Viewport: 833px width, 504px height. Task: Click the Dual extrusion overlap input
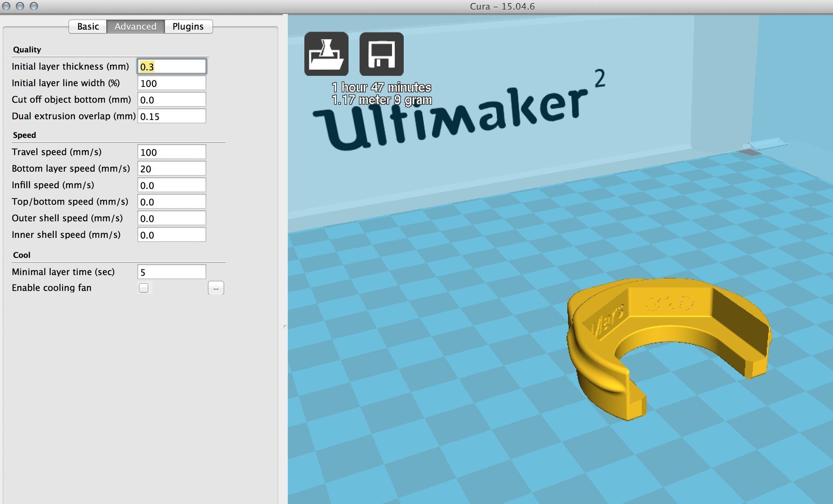(x=171, y=116)
